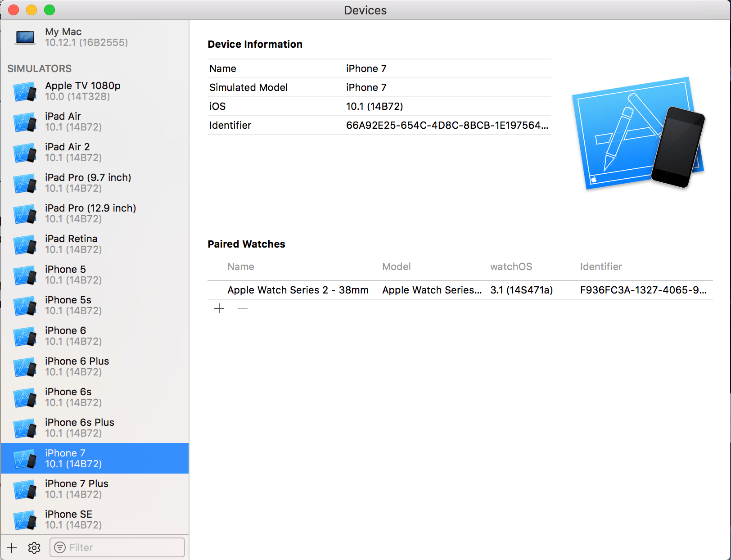Click the SIMULATORS section header
This screenshot has width=731, height=560.
click(x=39, y=68)
